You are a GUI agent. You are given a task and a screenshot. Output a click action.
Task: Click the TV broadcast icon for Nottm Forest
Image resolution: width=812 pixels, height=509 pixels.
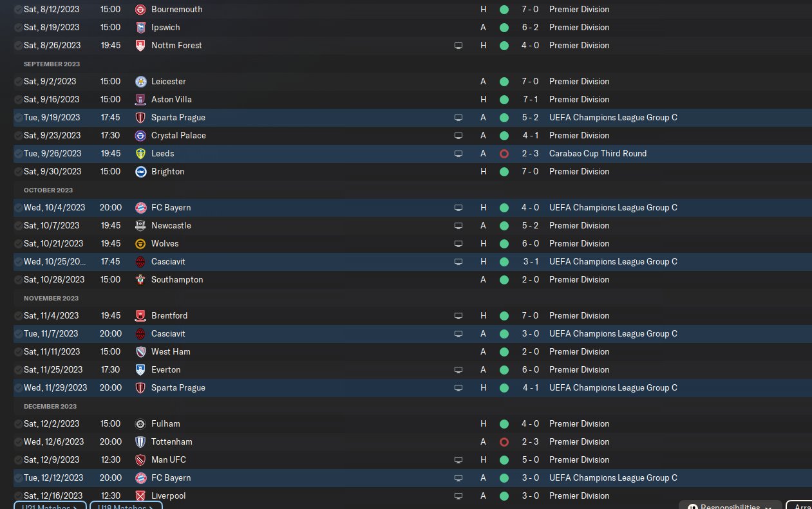point(458,46)
